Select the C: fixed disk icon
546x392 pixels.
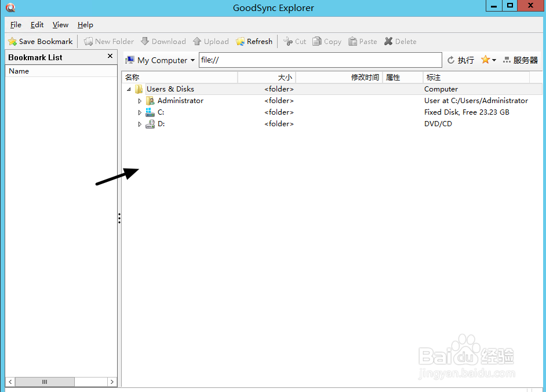pyautogui.click(x=150, y=112)
